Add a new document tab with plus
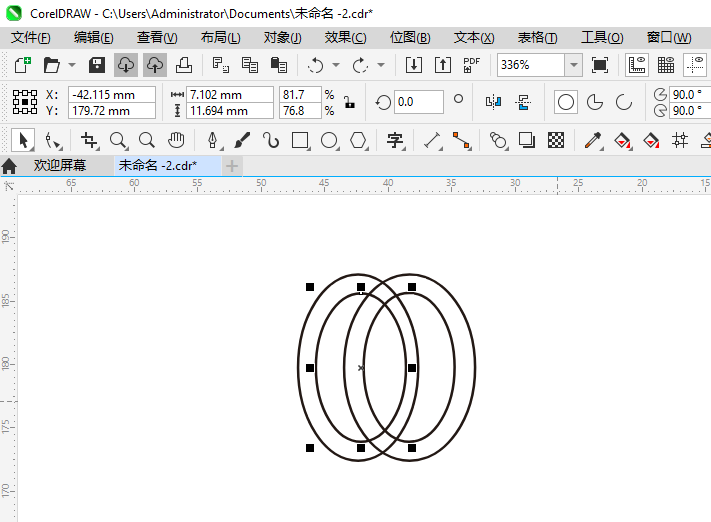The width and height of the screenshot is (711, 522). 232,166
